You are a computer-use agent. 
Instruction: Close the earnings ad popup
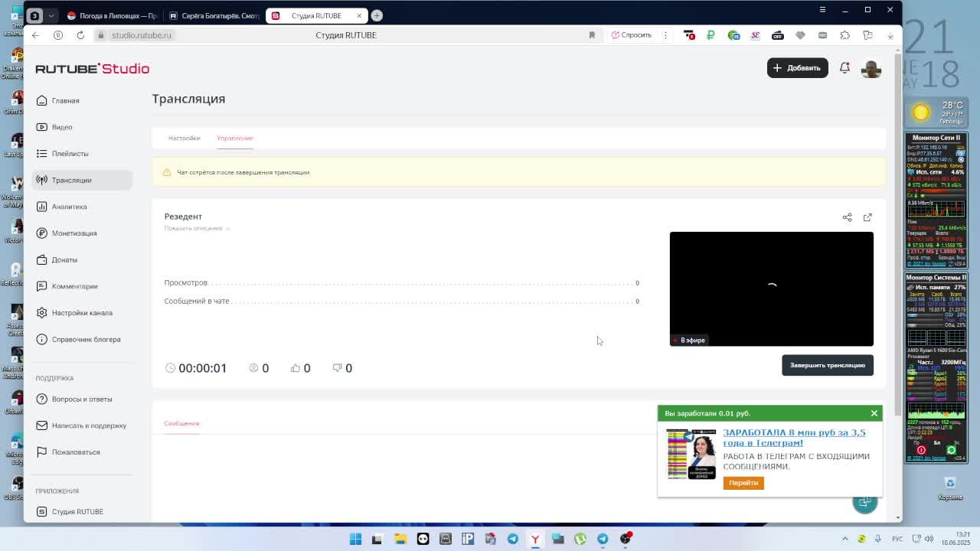874,413
